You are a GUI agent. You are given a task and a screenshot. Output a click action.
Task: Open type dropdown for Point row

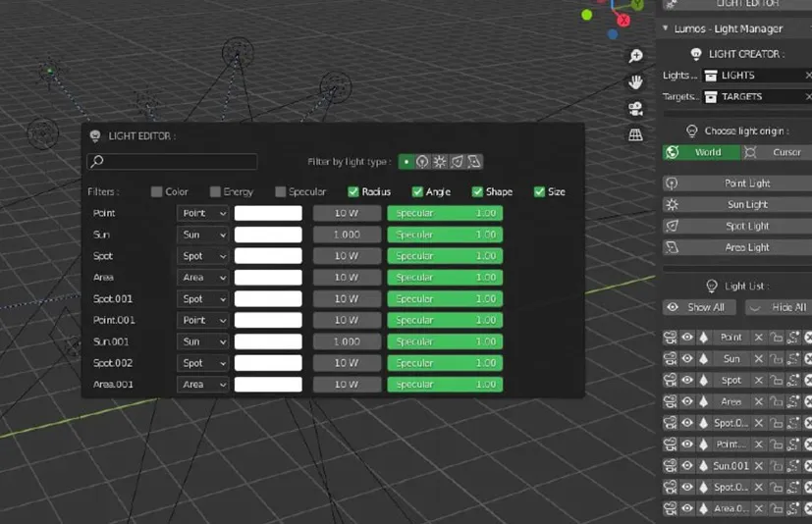(x=203, y=213)
